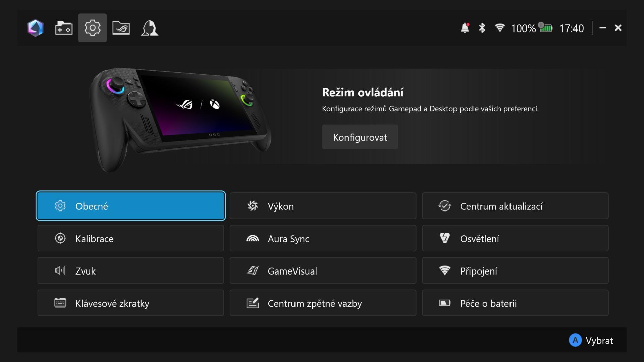Screen dimensions: 644x362
Task: Open Aura Sync settings
Action: coord(323,238)
